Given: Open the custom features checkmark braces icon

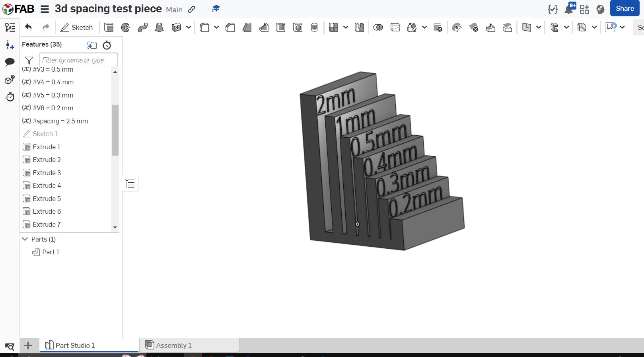Looking at the screenshot, I should click(x=553, y=9).
